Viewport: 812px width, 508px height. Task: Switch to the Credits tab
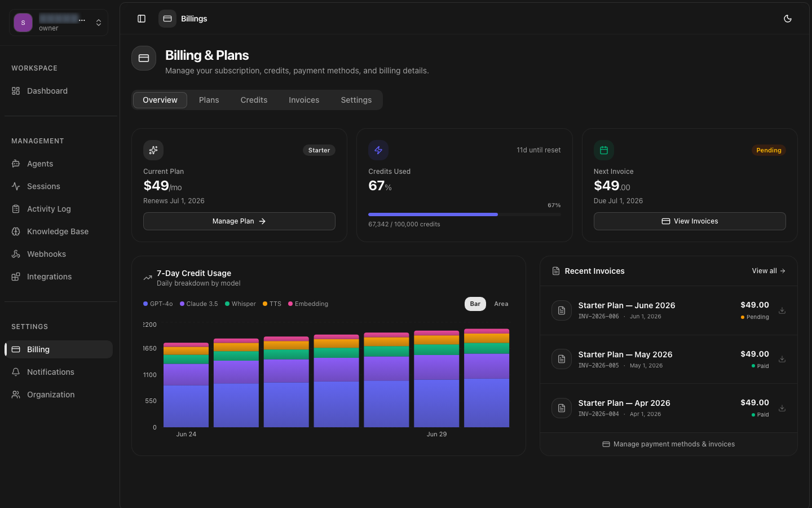tap(254, 100)
